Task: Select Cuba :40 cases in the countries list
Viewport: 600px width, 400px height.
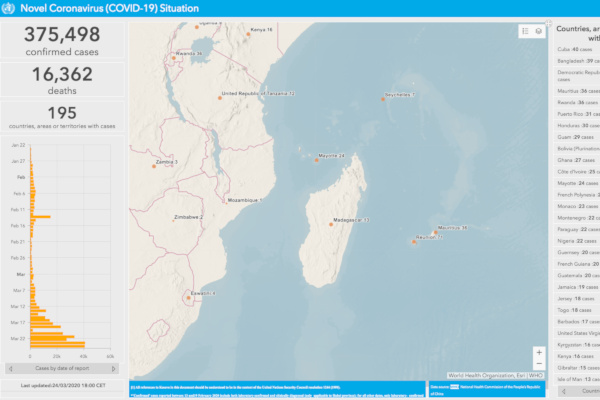Action: coord(577,49)
